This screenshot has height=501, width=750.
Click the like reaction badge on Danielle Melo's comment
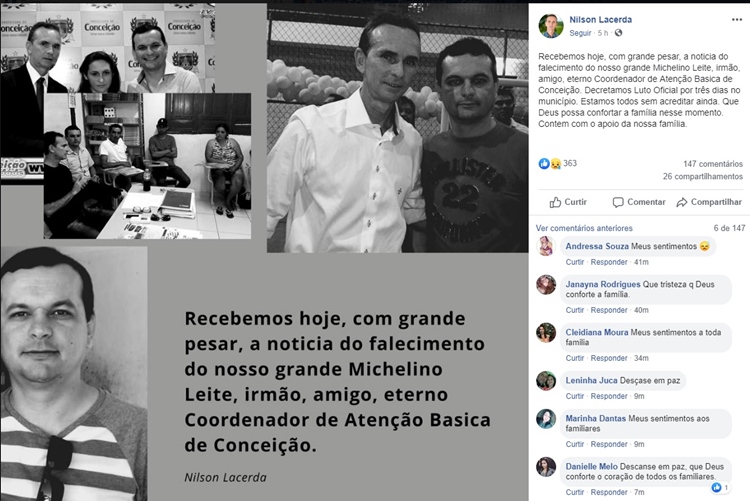[x=720, y=488]
